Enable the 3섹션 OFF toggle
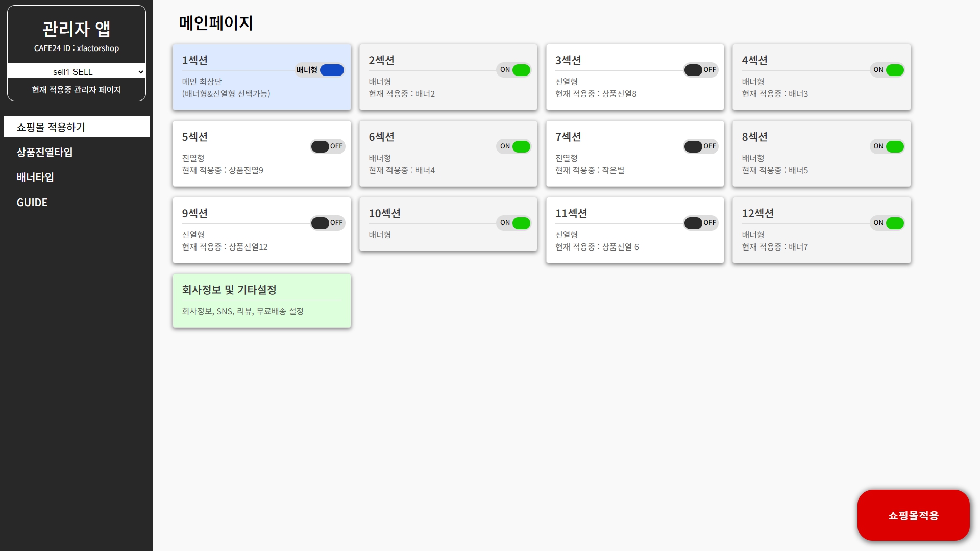Screen dimensions: 980x551 pyautogui.click(x=701, y=70)
